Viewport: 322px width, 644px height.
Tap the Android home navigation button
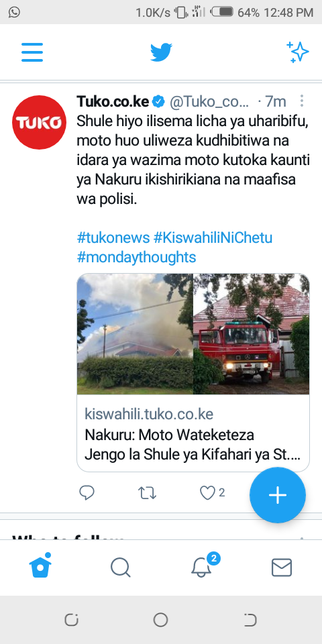160,620
